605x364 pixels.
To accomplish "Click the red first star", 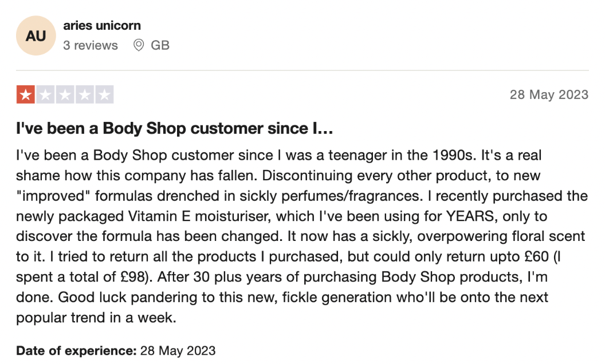I will point(26,94).
